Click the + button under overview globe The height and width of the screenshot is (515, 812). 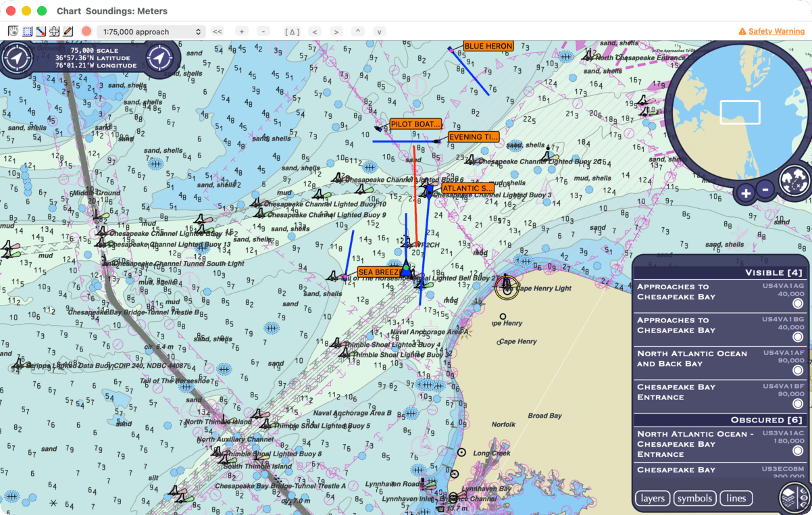745,193
